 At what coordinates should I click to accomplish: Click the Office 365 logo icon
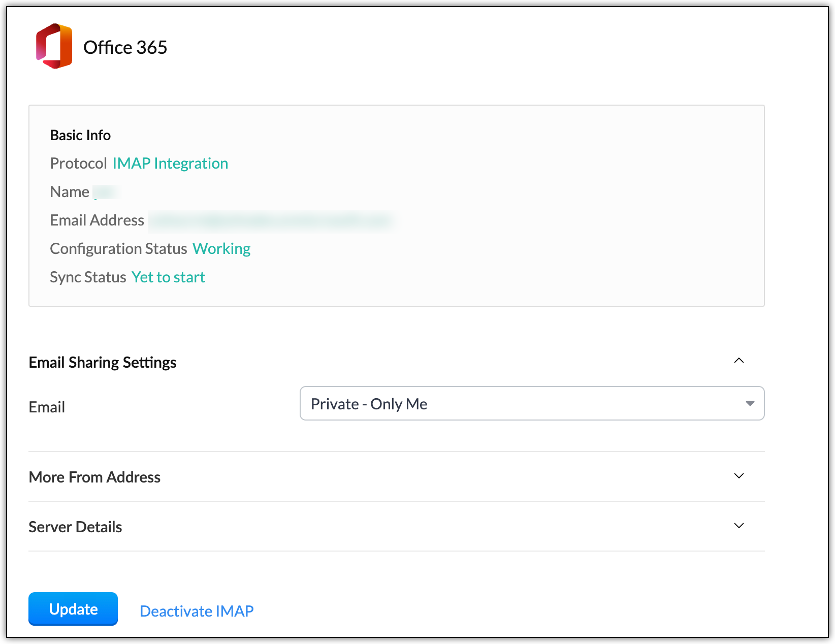[54, 46]
